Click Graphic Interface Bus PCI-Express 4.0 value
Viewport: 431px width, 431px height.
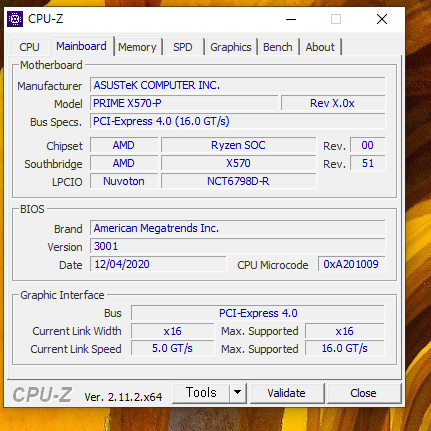[x=258, y=313]
